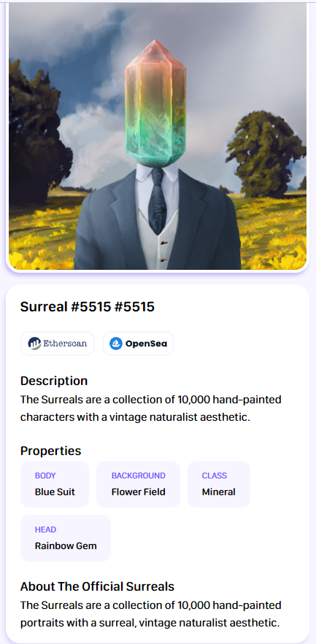Click the collection portraits about text
Viewport: 316px width, 644px height.
point(151,614)
